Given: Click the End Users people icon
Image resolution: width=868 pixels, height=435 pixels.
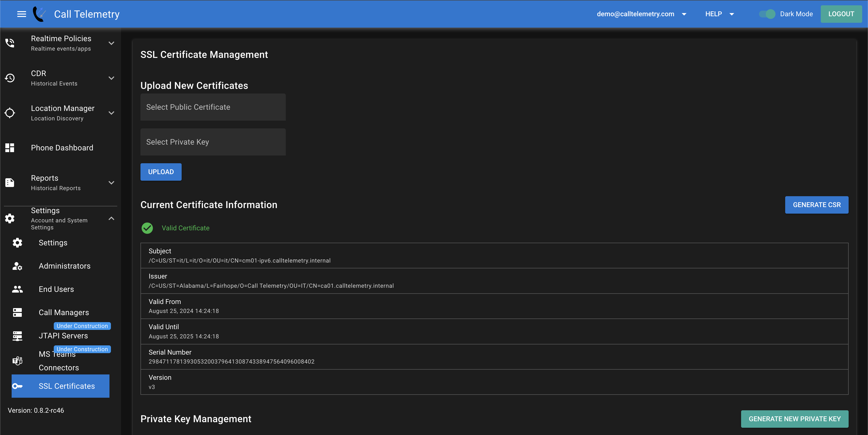Looking at the screenshot, I should coord(17,289).
